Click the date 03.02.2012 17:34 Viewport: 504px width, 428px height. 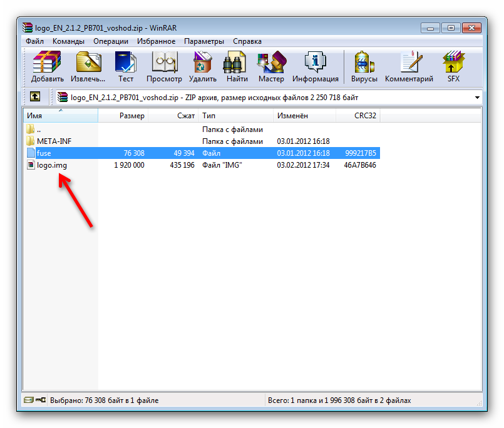(x=304, y=165)
